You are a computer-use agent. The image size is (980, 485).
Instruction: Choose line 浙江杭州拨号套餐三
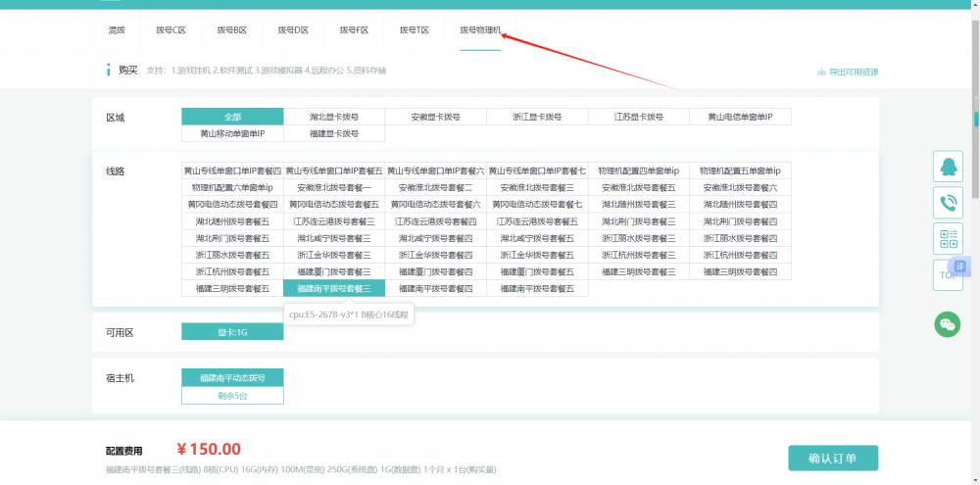point(639,255)
